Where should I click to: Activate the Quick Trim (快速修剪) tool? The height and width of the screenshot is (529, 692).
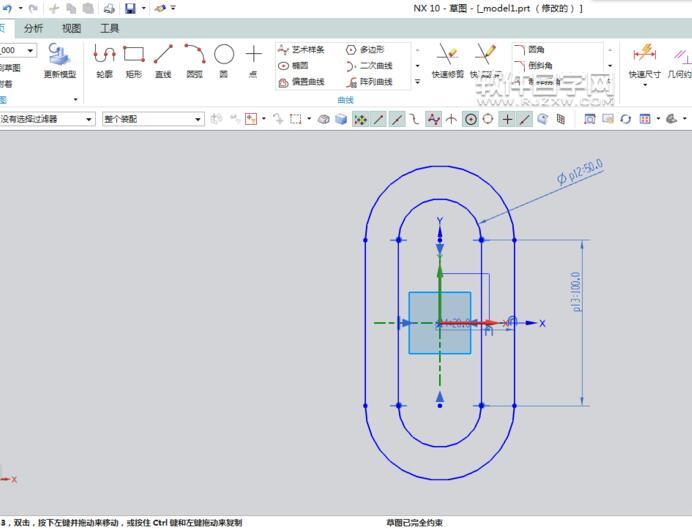pos(448,61)
